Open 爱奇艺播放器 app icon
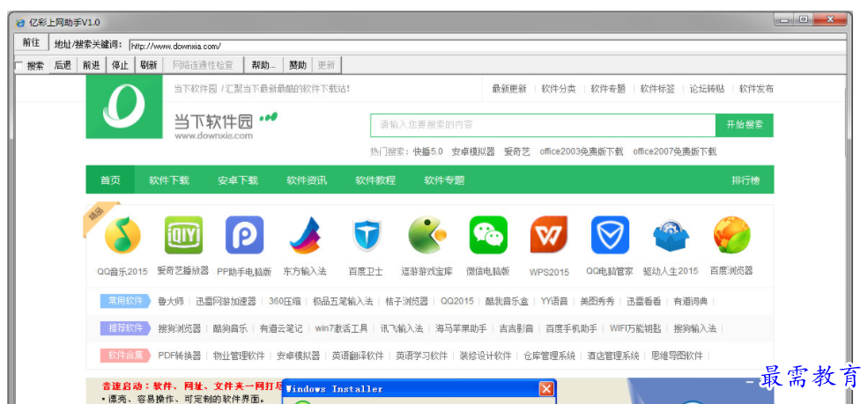Image resolution: width=868 pixels, height=404 pixels. (x=183, y=235)
